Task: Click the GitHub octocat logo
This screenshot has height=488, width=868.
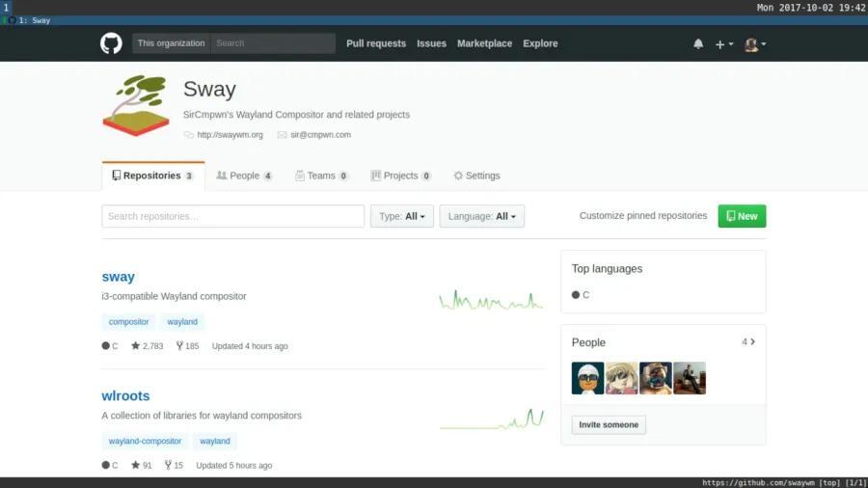Action: [x=111, y=43]
